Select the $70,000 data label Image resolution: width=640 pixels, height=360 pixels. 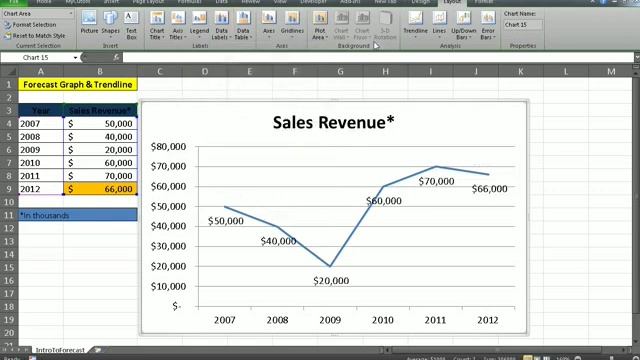(x=436, y=181)
